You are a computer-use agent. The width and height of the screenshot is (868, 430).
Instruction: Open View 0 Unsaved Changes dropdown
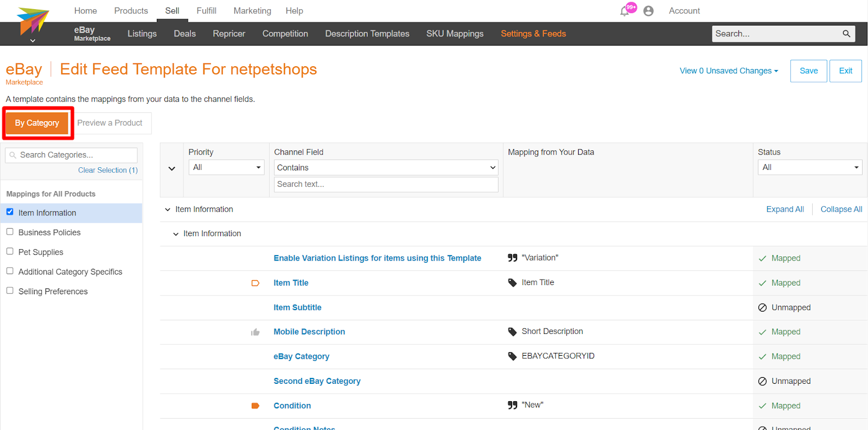tap(729, 71)
